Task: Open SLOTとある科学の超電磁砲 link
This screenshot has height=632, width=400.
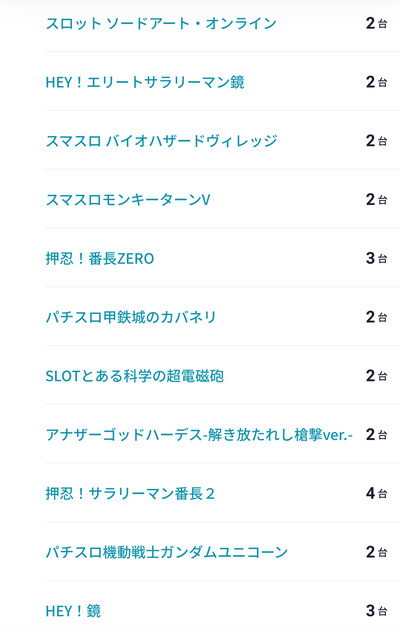Action: click(134, 376)
